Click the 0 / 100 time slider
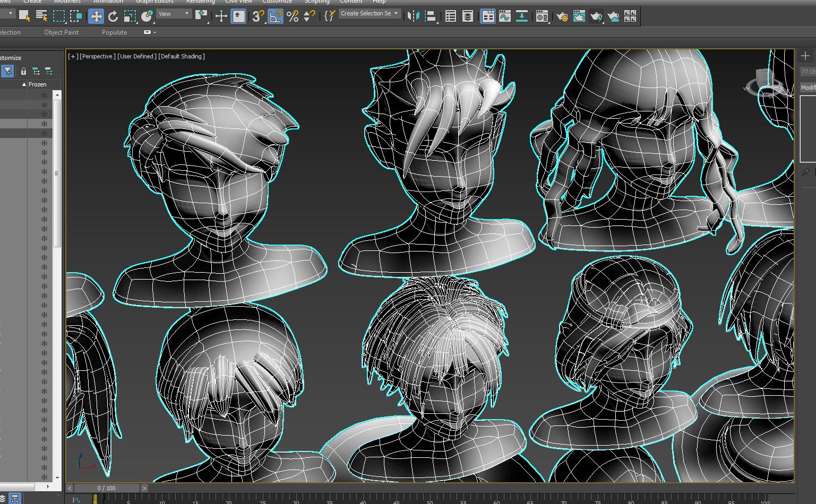This screenshot has height=504, width=816. [107, 488]
